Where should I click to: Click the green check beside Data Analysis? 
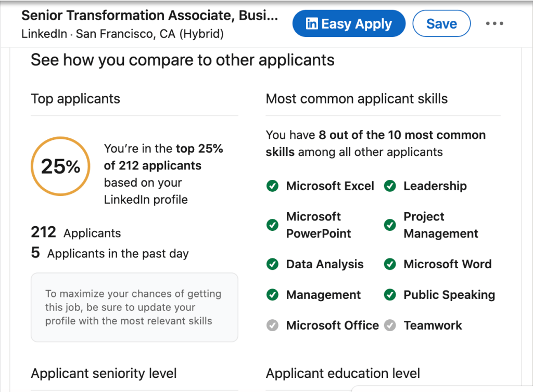272,264
